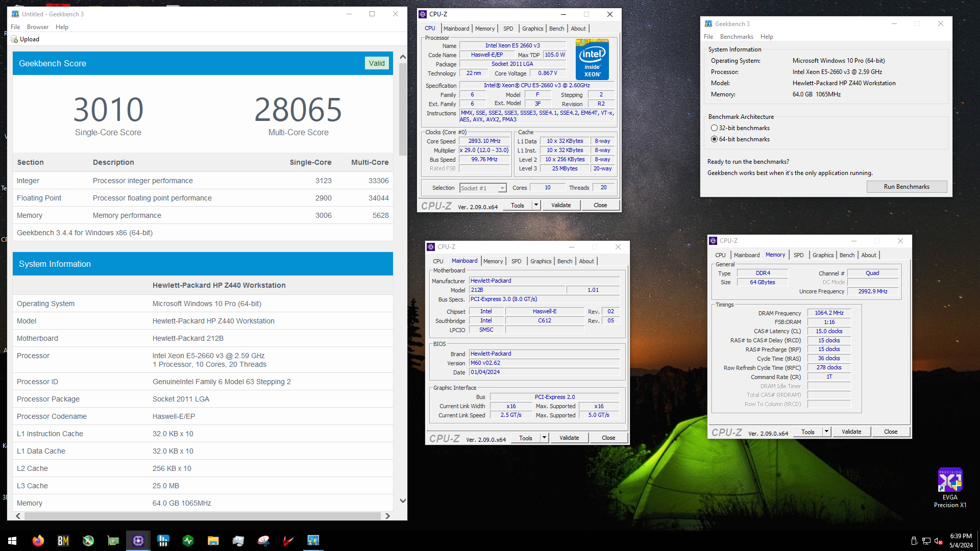980x551 pixels.
Task: Expand Tools dropdown arrow in Mainboard window
Action: 544,438
